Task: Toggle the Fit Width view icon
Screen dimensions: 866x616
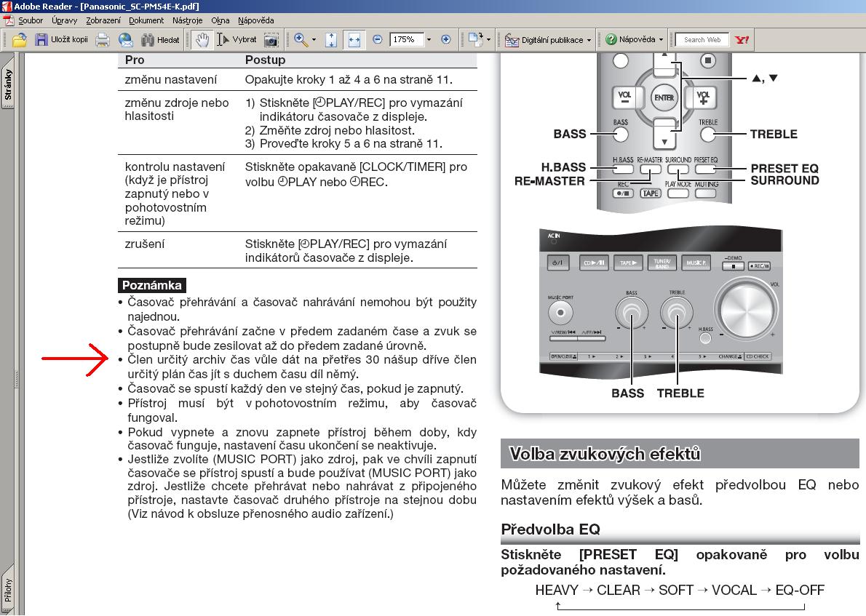Action: click(x=354, y=40)
